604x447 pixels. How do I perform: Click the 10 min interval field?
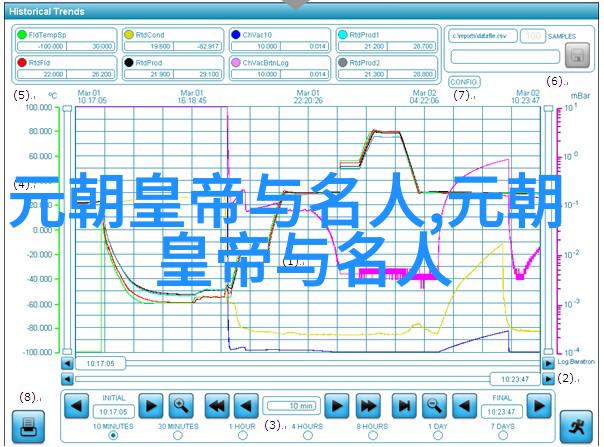coord(292,406)
